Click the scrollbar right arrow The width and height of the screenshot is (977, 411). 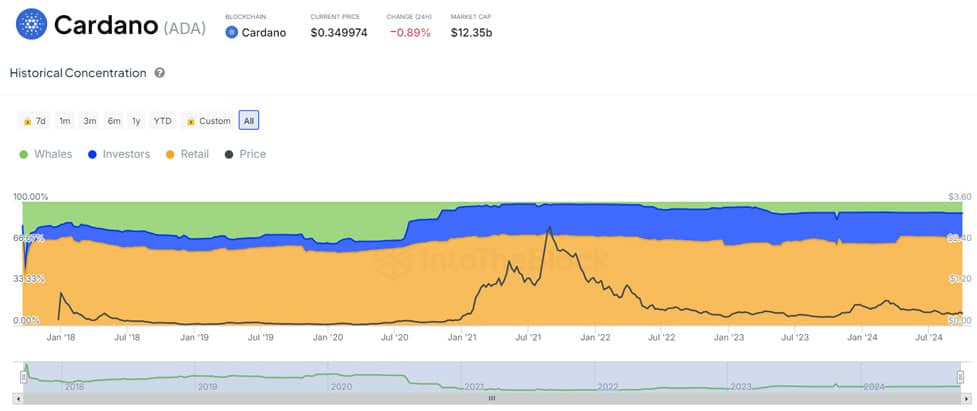pyautogui.click(x=965, y=398)
